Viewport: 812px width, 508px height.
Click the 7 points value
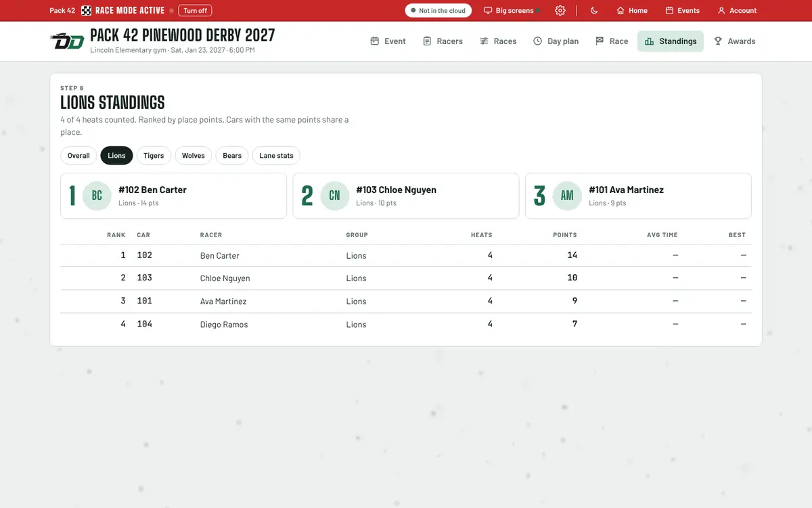(x=575, y=324)
